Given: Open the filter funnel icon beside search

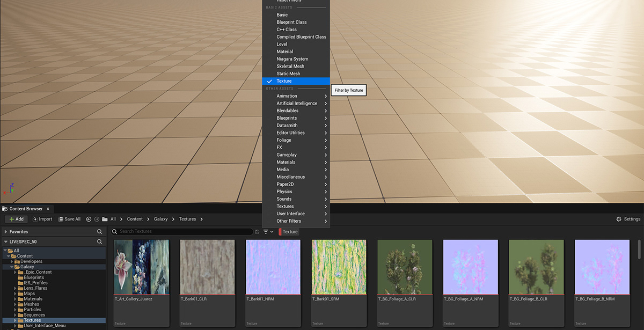Looking at the screenshot, I should pos(265,231).
